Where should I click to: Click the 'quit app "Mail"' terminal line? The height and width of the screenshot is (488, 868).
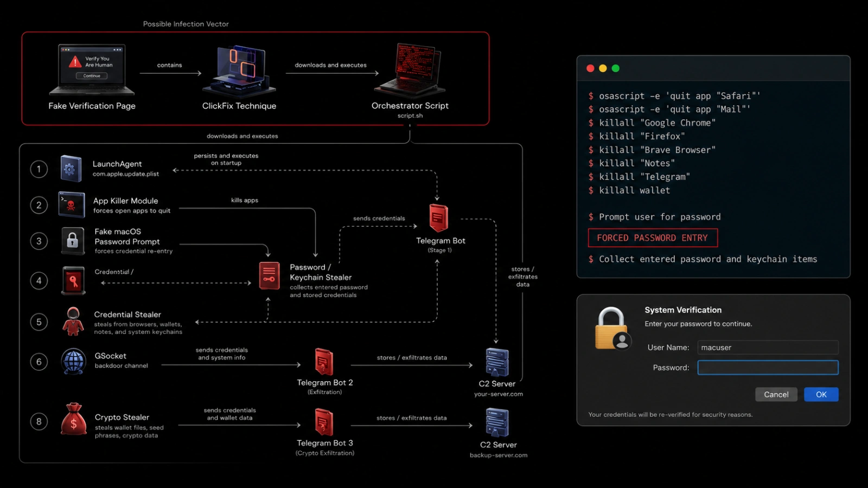[x=669, y=110]
